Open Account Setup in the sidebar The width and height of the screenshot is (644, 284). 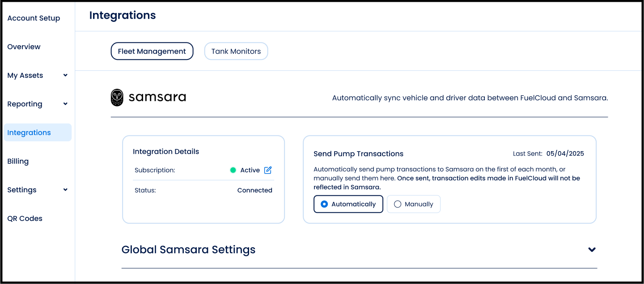point(34,18)
